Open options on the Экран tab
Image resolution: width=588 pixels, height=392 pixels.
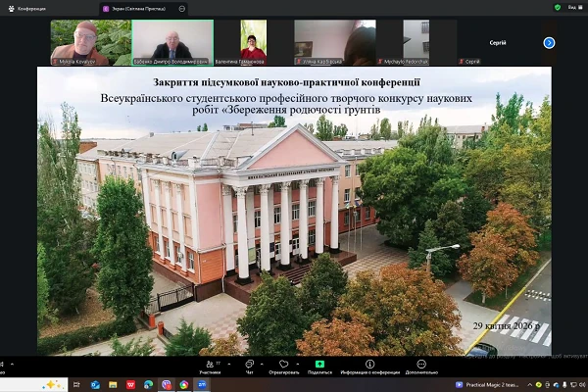click(x=182, y=8)
